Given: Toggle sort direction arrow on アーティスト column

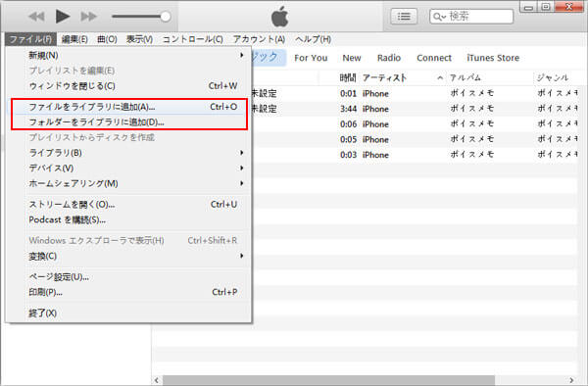Looking at the screenshot, I should pyautogui.click(x=440, y=78).
